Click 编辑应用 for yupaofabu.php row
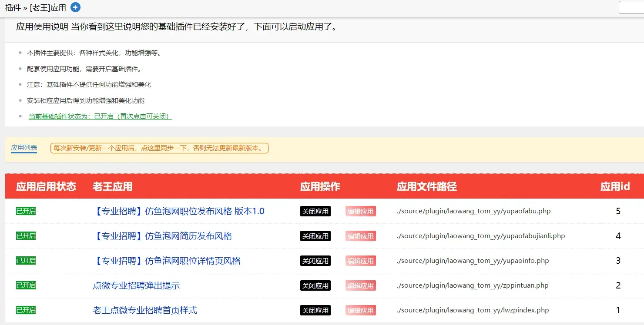 (x=361, y=211)
